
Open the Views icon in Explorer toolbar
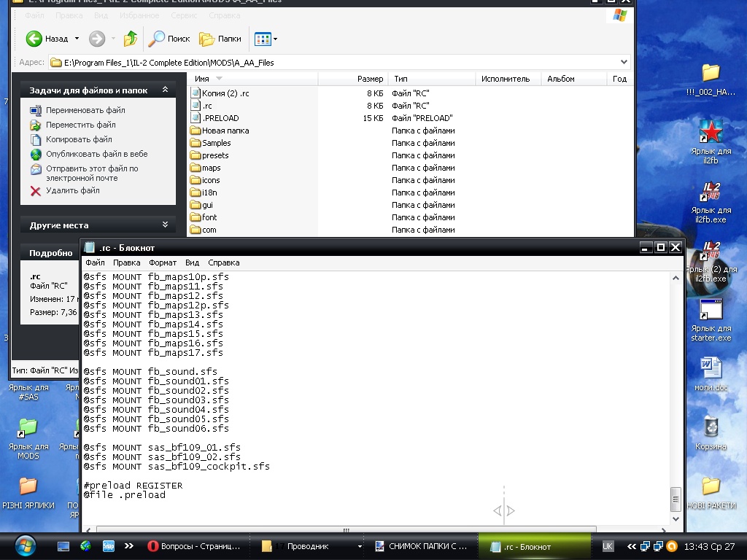point(263,39)
